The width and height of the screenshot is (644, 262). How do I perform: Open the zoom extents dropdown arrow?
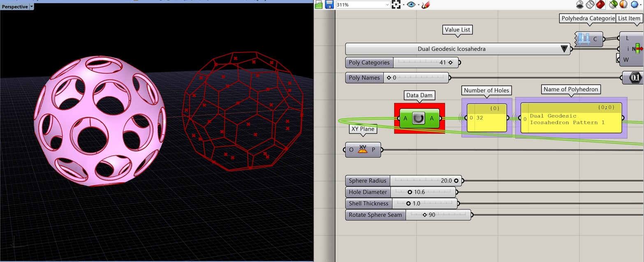tap(403, 5)
